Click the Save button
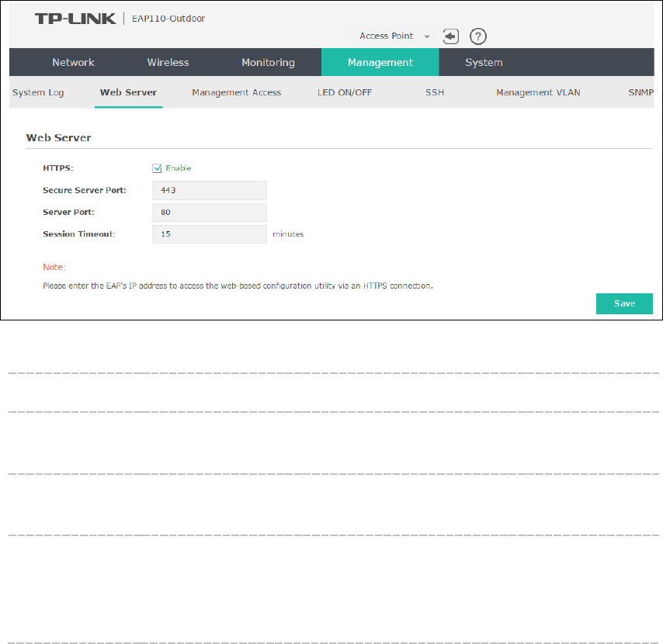Viewport: 663px width, 644px height. pyautogui.click(x=624, y=303)
